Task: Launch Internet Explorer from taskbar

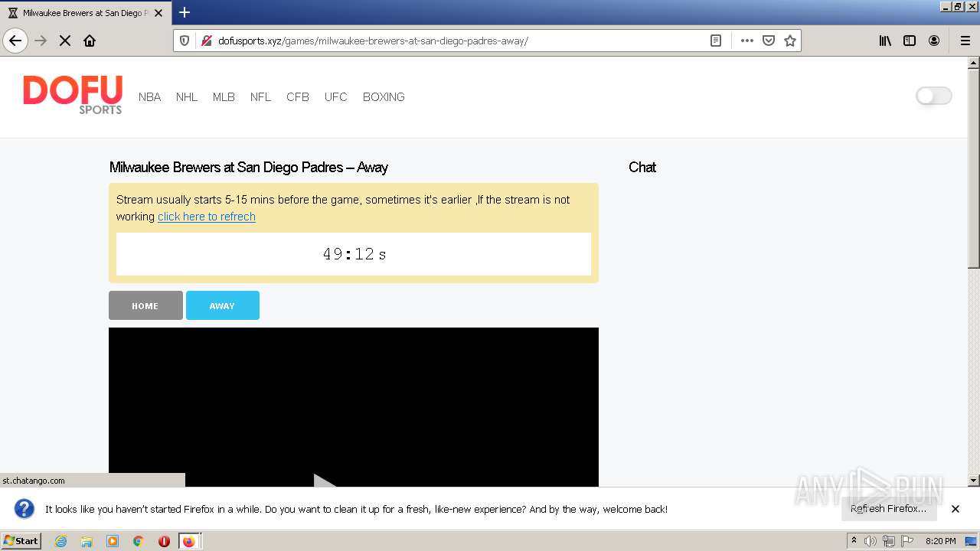Action: [60, 541]
